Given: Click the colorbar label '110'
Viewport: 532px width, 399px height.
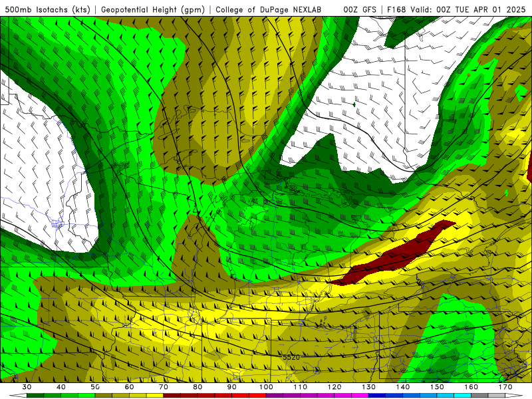Looking at the screenshot, I should (x=301, y=387).
